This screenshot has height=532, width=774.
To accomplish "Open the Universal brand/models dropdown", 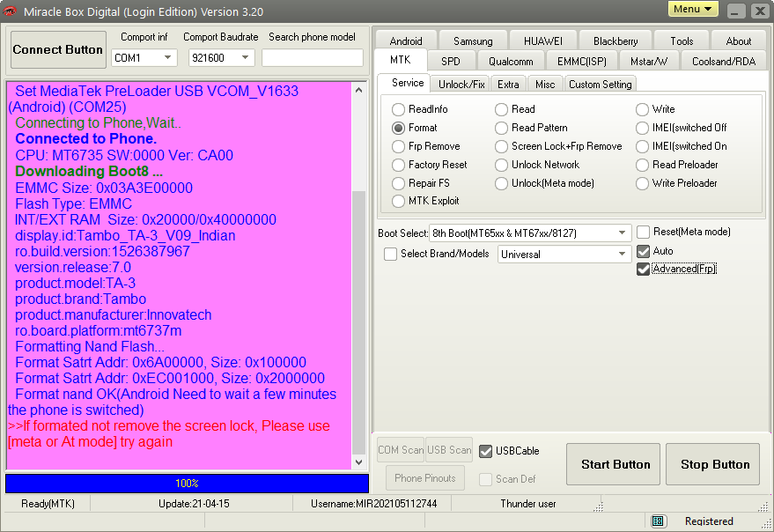I will (x=564, y=254).
